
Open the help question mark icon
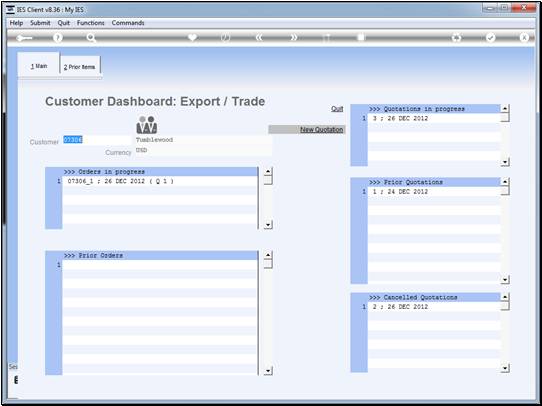[x=58, y=38]
